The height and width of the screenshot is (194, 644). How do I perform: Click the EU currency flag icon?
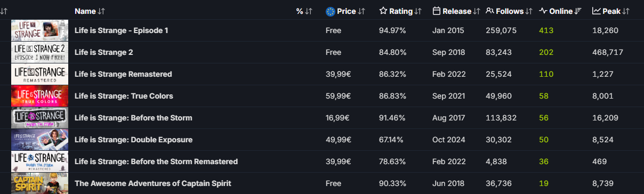pyautogui.click(x=330, y=11)
